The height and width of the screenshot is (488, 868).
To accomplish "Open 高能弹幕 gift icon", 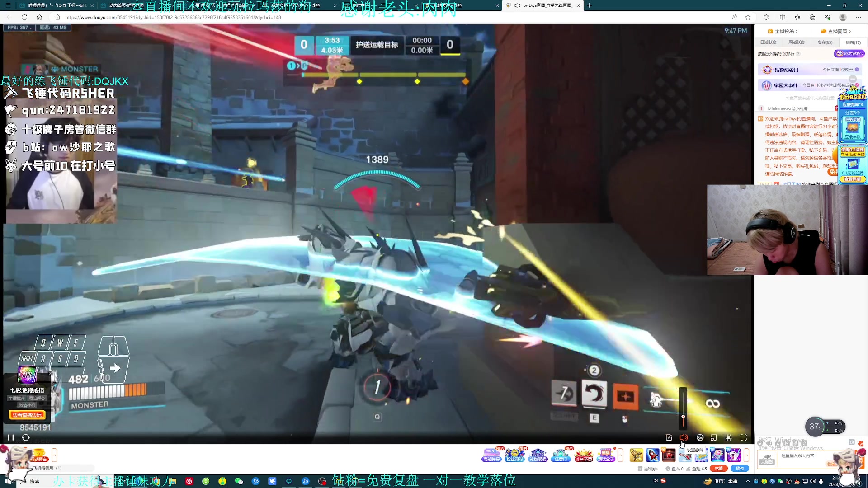I will (491, 455).
